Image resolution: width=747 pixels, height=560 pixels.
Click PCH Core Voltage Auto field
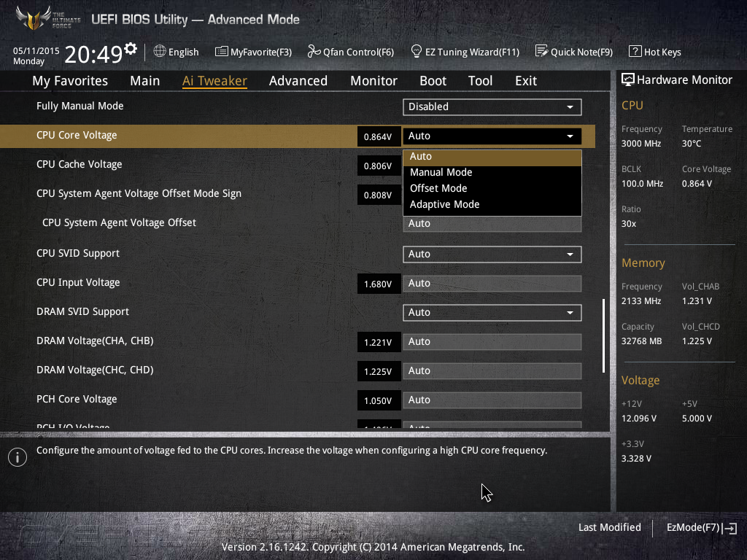[x=492, y=400]
